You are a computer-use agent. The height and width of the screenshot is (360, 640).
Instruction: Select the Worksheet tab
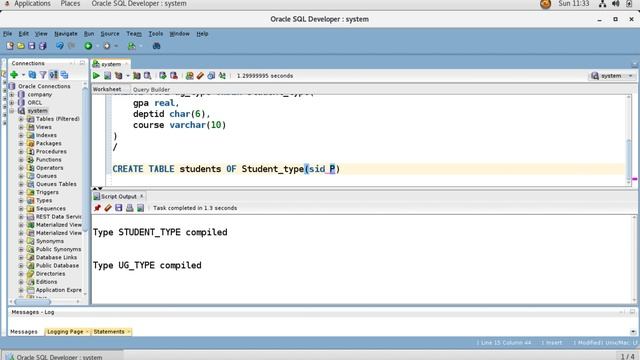[107, 89]
